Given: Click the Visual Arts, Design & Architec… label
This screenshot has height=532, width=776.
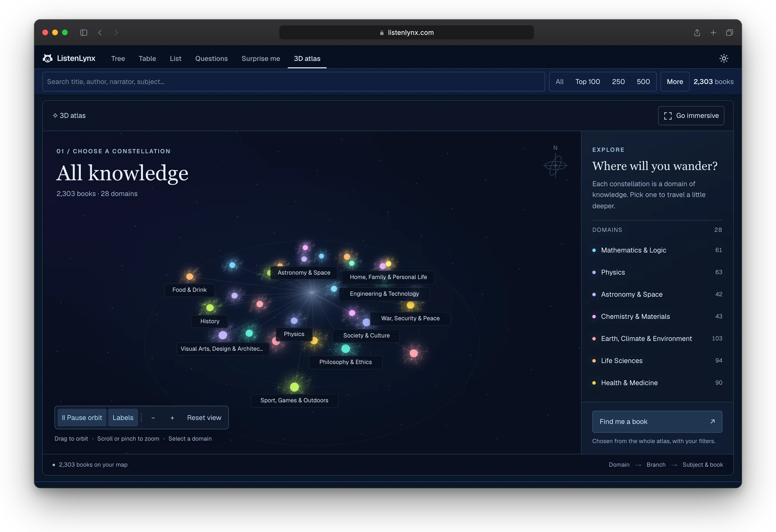Looking at the screenshot, I should click(222, 349).
